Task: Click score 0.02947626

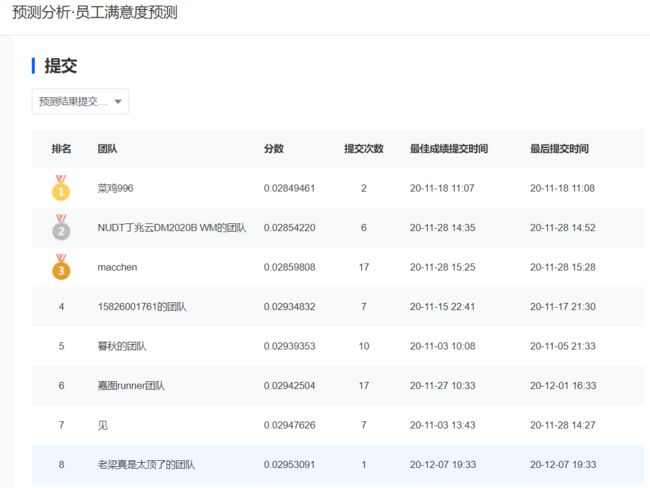Action: (x=289, y=425)
